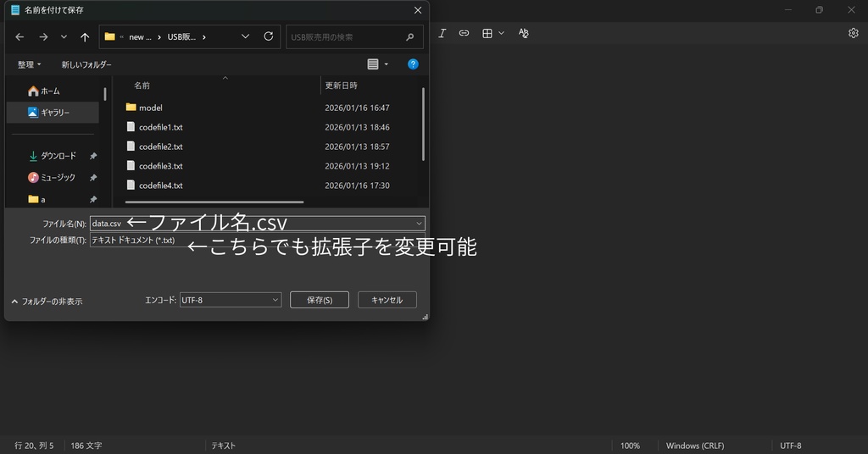Select codefile2.txt in the file list
Viewport: 868px width, 454px height.
(154, 147)
